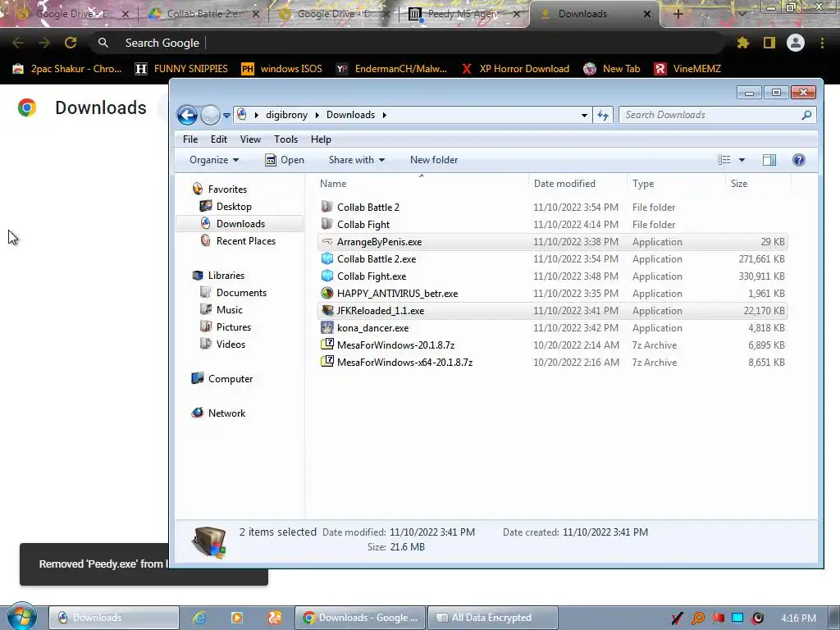Viewport: 840px width, 630px height.
Task: Select Collab Fight.exe application icon
Action: [x=327, y=276]
